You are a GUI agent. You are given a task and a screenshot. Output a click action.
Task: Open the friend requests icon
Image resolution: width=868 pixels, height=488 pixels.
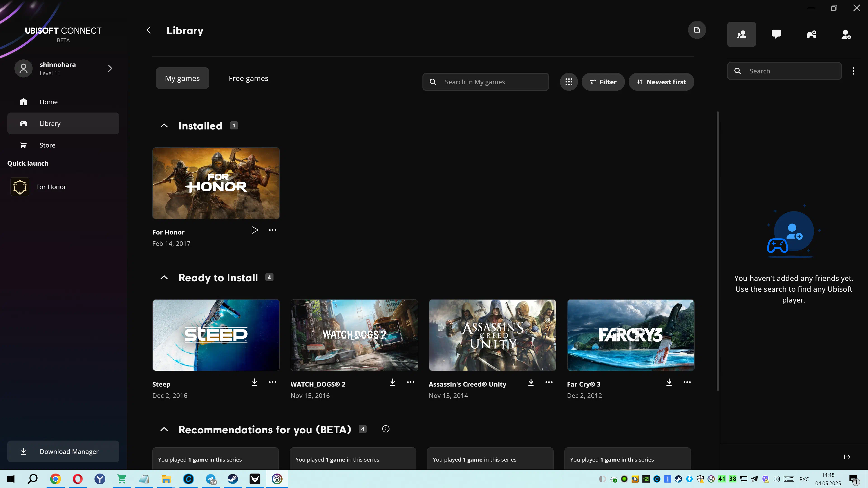[x=846, y=34]
